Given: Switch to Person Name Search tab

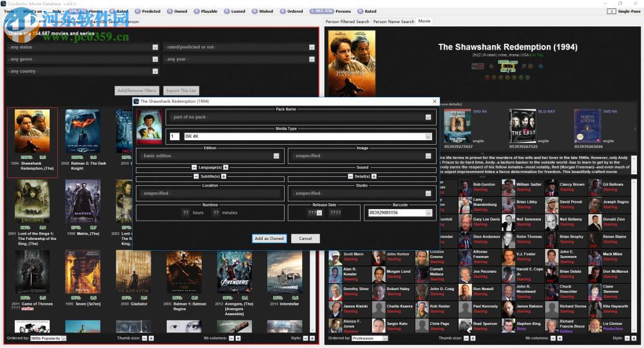Looking at the screenshot, I should pos(393,21).
